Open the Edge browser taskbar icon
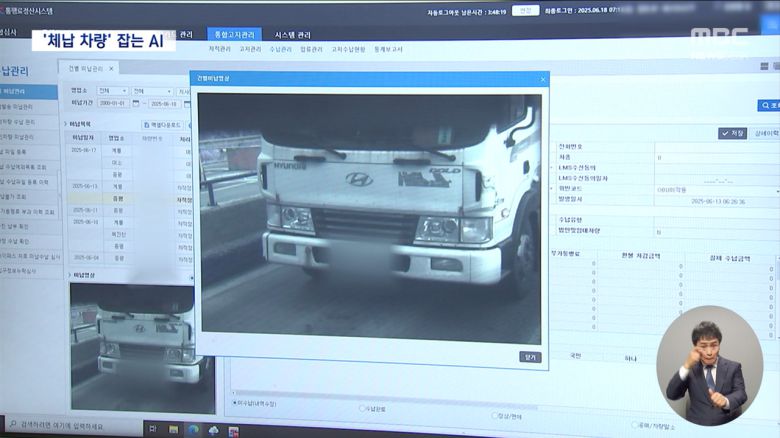The height and width of the screenshot is (438, 780). [x=193, y=430]
